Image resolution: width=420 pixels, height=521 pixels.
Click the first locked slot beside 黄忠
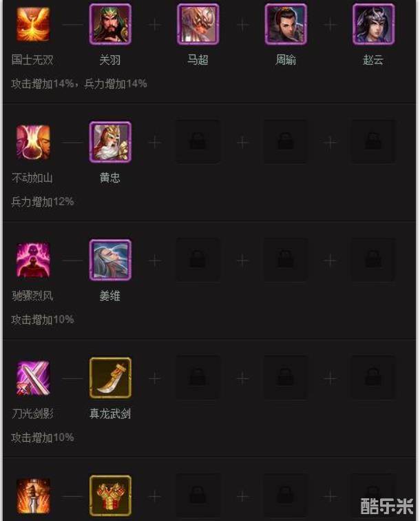(198, 142)
